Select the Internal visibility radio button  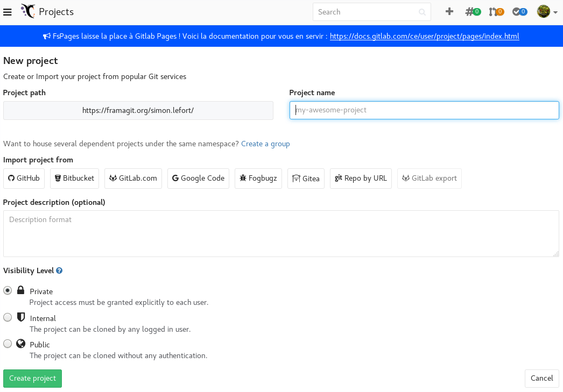coord(8,317)
